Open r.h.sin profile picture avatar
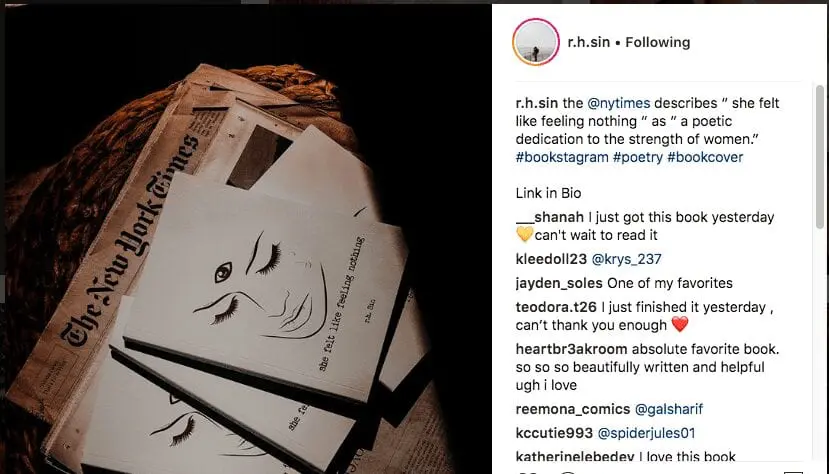The height and width of the screenshot is (474, 829). [536, 42]
